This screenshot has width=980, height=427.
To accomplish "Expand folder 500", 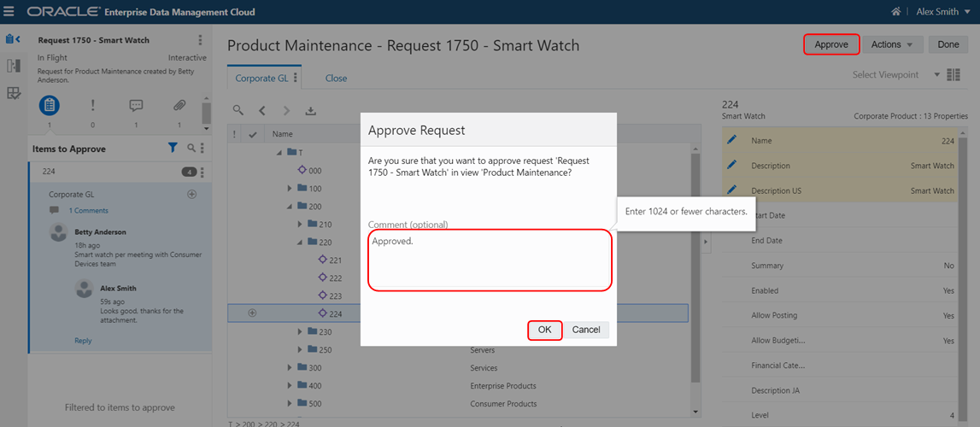I will click(290, 404).
